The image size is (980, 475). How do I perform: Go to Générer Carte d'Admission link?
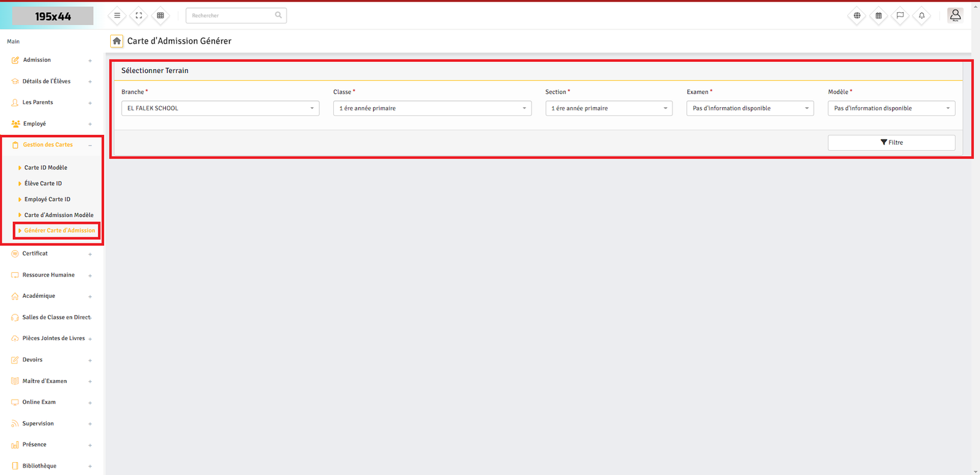tap(59, 230)
